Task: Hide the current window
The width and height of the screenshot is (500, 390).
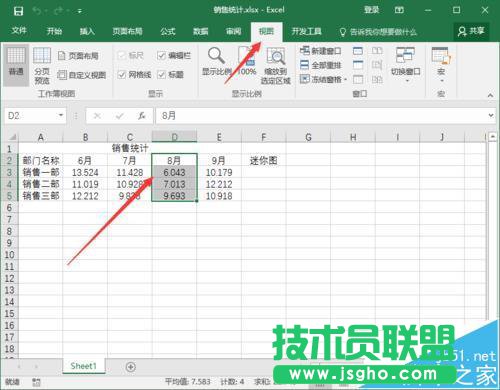Action: click(x=358, y=65)
